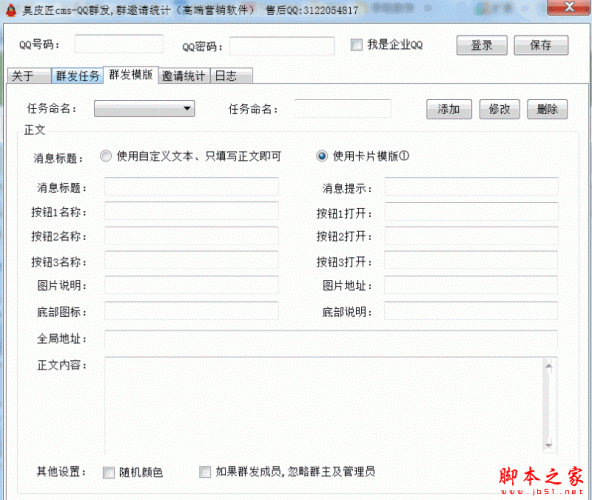
Task: Click the 消息提示 input field
Action: pyautogui.click(x=471, y=187)
